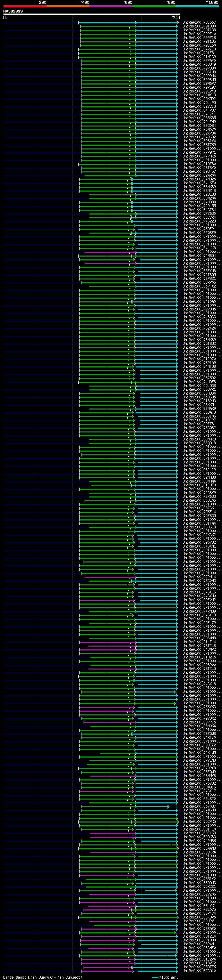Select subject label UniRef100_Q29J55
The image size is (222, 980).
(x=199, y=206)
